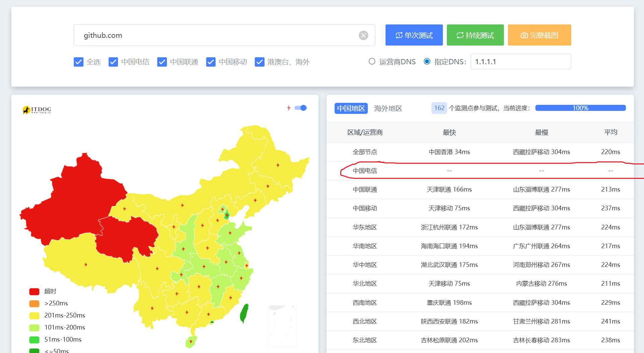Click the 平均 column header
The width and height of the screenshot is (644, 353).
pos(610,132)
